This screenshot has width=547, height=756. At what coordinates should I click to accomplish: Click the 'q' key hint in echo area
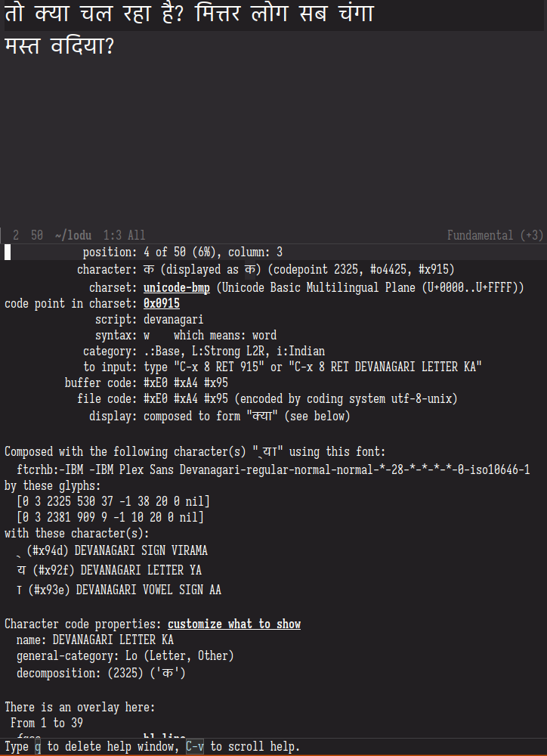click(38, 747)
